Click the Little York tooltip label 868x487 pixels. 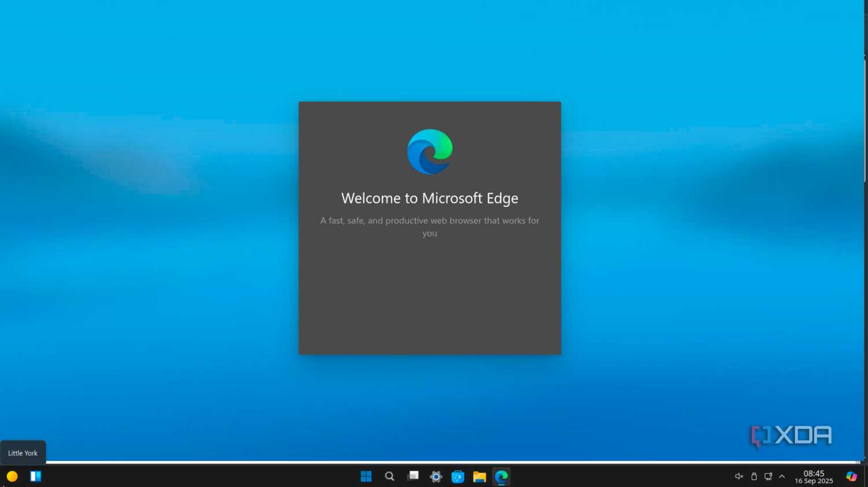pos(23,453)
